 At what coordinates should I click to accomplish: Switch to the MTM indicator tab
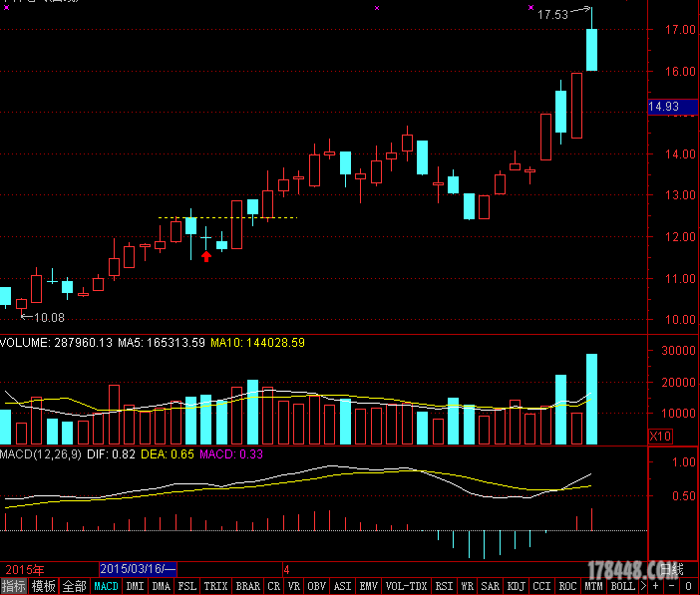point(594,586)
